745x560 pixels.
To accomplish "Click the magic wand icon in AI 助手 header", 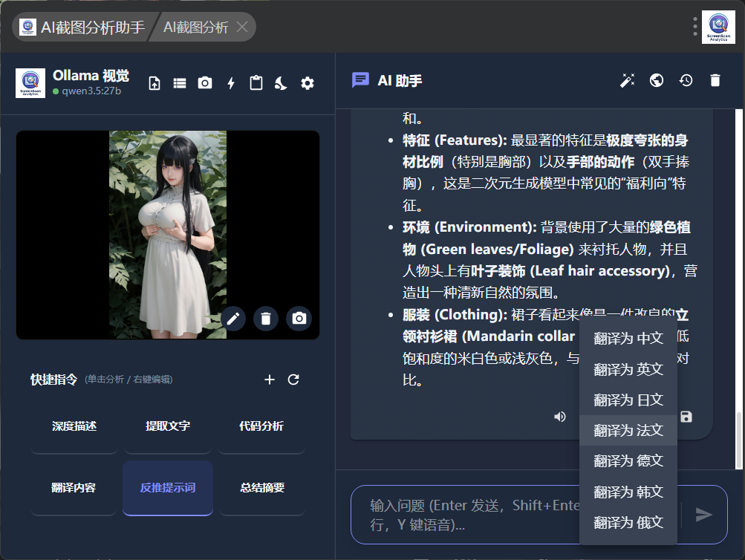I will tap(628, 80).
